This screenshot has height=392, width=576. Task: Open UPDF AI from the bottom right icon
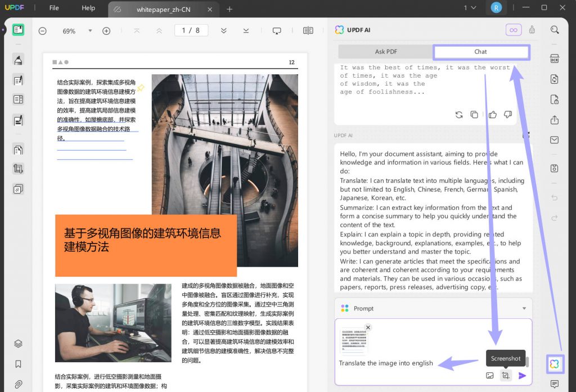coord(555,364)
